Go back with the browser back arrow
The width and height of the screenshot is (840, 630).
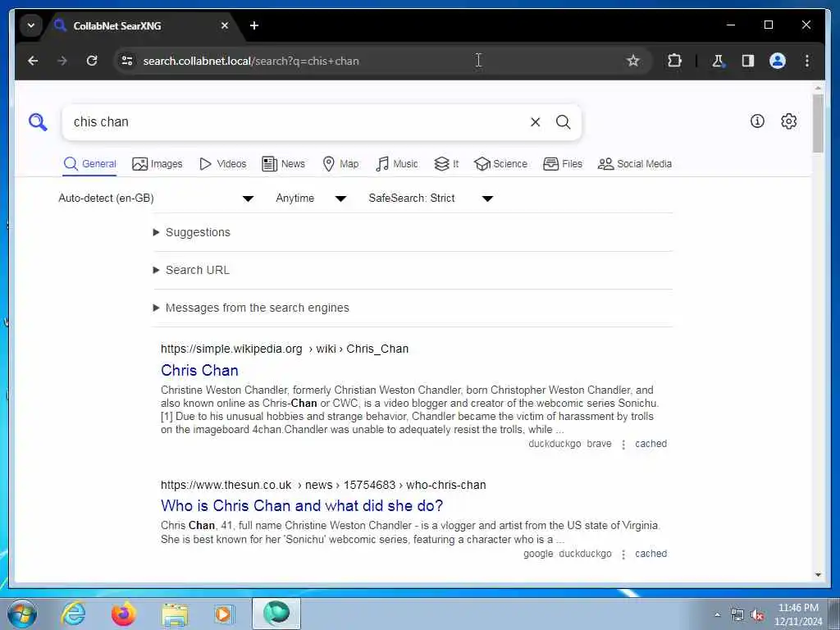point(33,61)
